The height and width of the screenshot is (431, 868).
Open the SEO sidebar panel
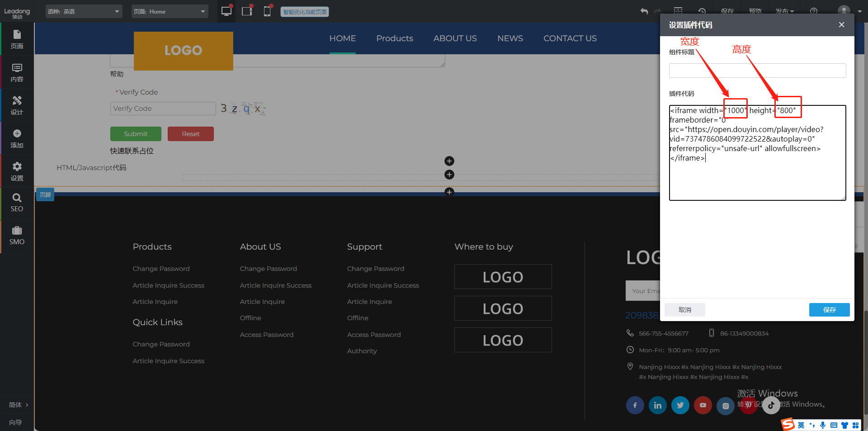tap(17, 202)
